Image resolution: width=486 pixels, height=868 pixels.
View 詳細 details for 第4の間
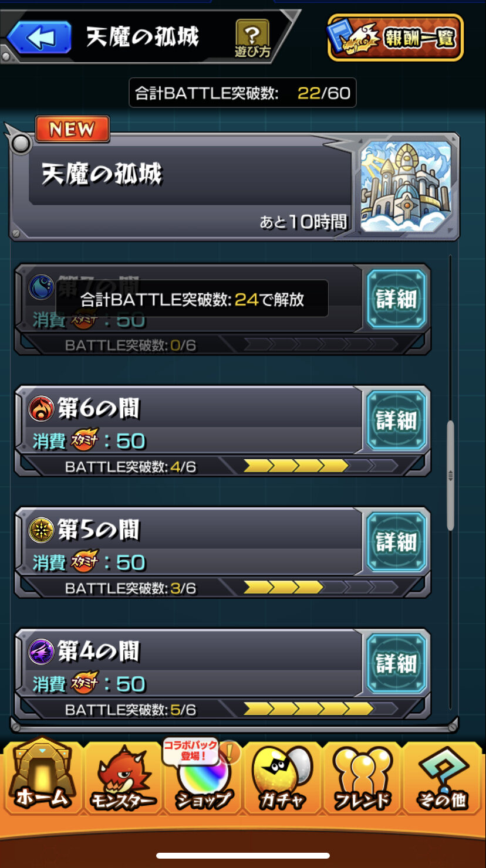[397, 663]
